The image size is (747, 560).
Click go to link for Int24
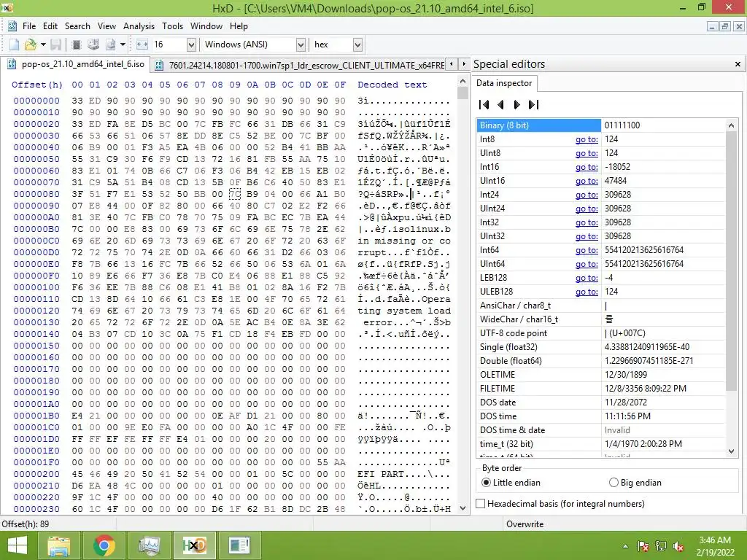587,195
